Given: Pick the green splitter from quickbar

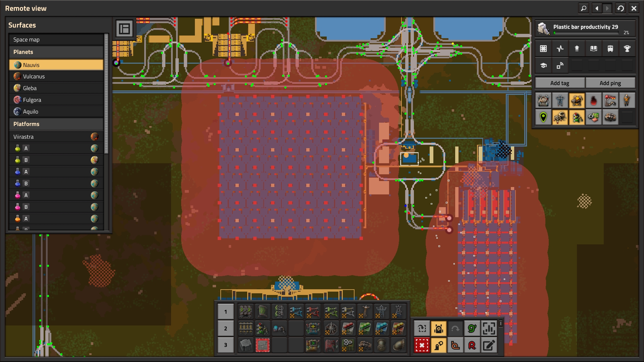Looking at the screenshot, I should click(279, 312).
